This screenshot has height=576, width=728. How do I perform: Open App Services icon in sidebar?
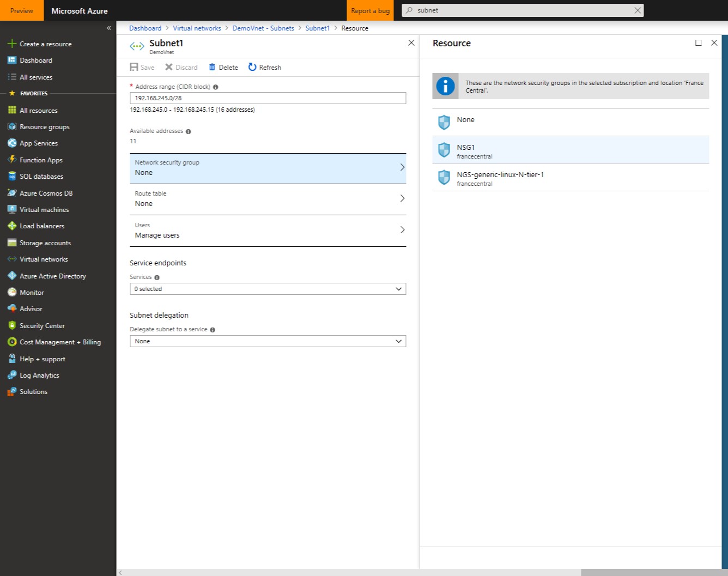(12, 143)
